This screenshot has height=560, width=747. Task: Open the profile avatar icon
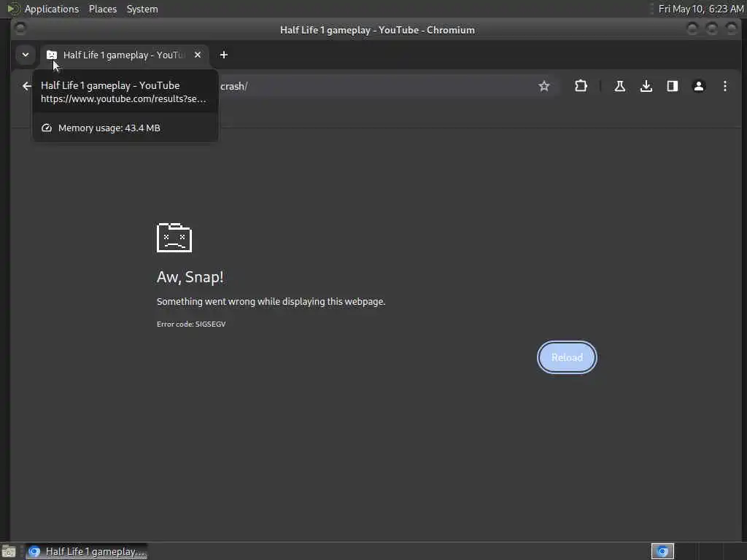point(699,86)
